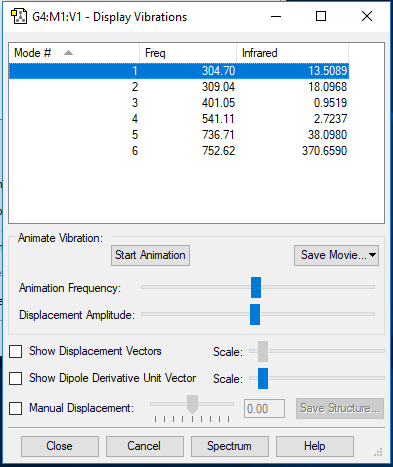Click the Mode # sort arrow indicator
This screenshot has width=393, height=467.
68,53
